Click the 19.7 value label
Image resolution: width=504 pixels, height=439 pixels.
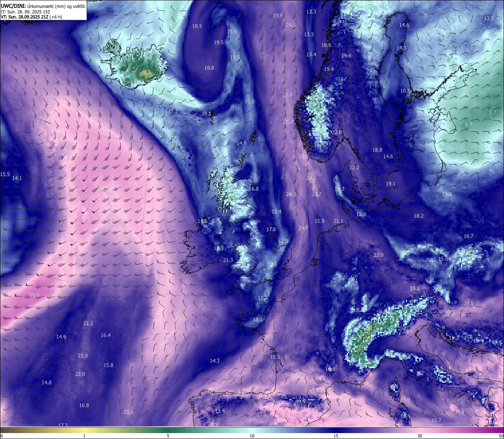436,420
